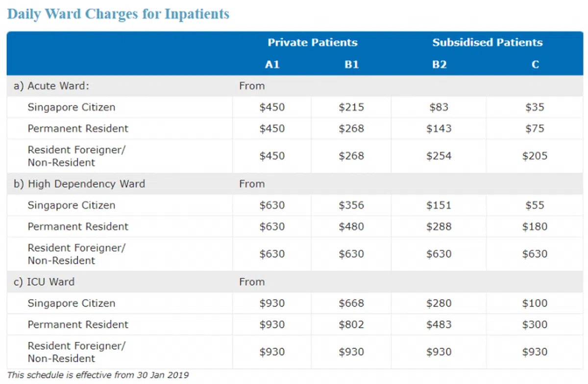Click the Daily Ward Charges for Inpatients heading
This screenshot has width=588, height=384.
118,14
